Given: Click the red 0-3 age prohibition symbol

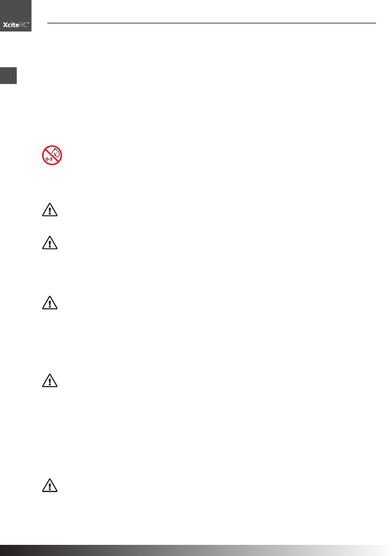Looking at the screenshot, I should [x=52, y=155].
